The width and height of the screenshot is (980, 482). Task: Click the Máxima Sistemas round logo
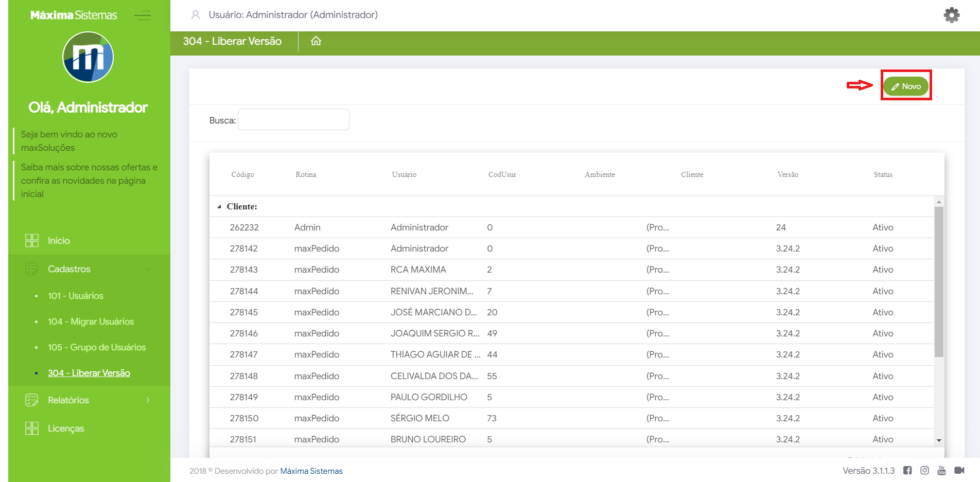click(88, 57)
